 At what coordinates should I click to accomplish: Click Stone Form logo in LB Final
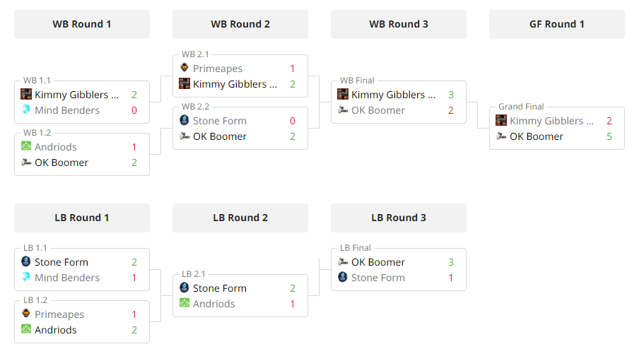343,277
